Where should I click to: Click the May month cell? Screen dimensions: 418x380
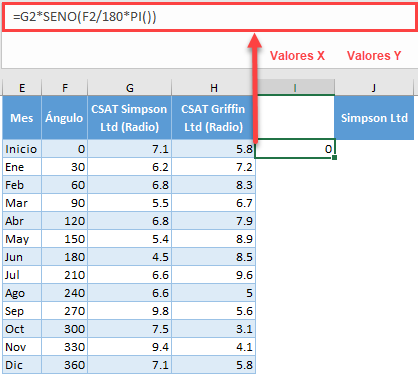22,239
